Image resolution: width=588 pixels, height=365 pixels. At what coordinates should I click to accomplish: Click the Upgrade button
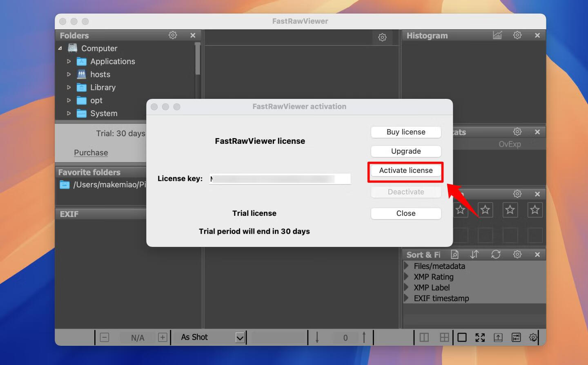pyautogui.click(x=406, y=151)
